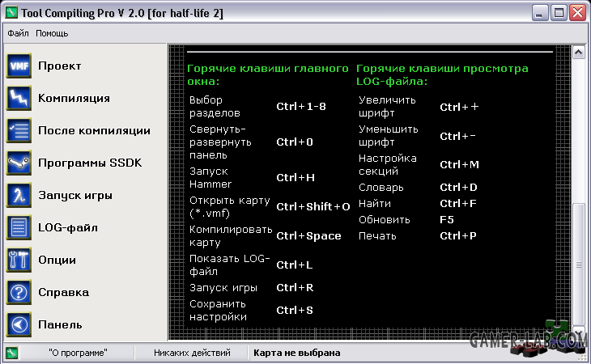Click heading "Горячие клавиши главного окна:"
Image resolution: width=591 pixels, height=364 pixels.
268,75
